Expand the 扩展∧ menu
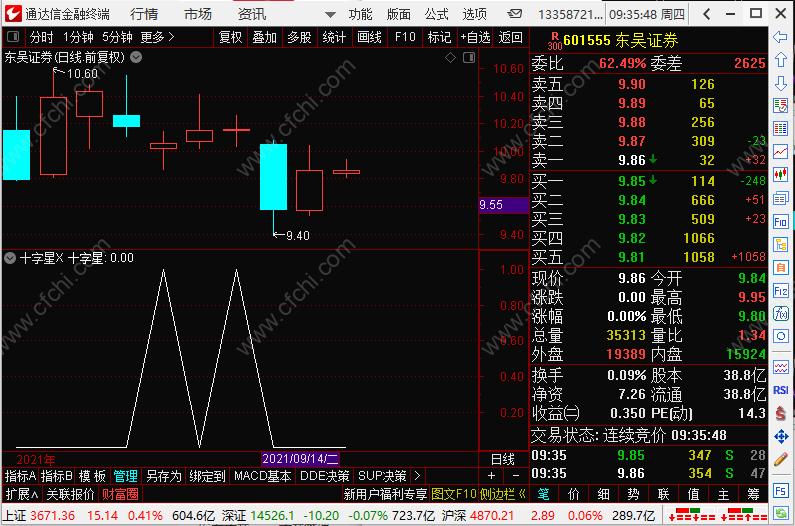The height and width of the screenshot is (526, 795). pyautogui.click(x=22, y=494)
